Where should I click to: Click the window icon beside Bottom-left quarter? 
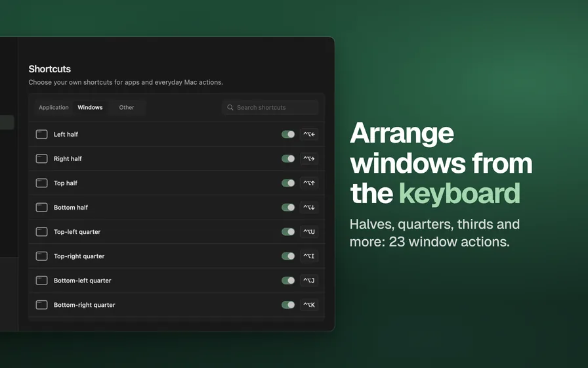click(41, 281)
